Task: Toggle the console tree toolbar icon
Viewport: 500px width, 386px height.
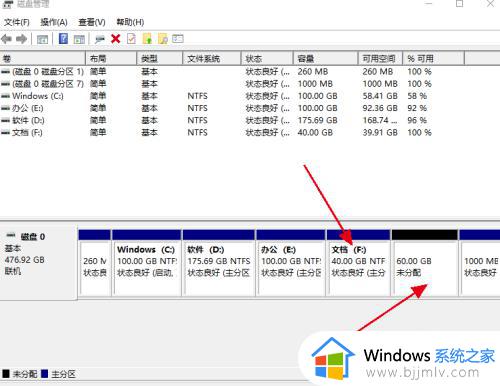Action: 42,39
